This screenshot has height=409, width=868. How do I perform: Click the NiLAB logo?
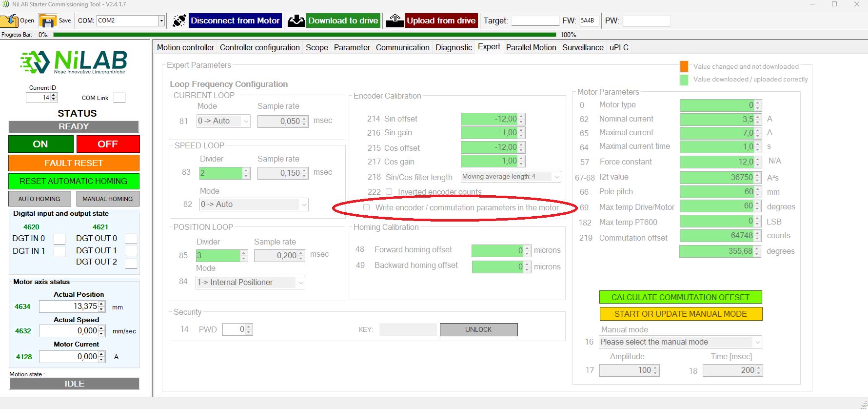(x=74, y=62)
